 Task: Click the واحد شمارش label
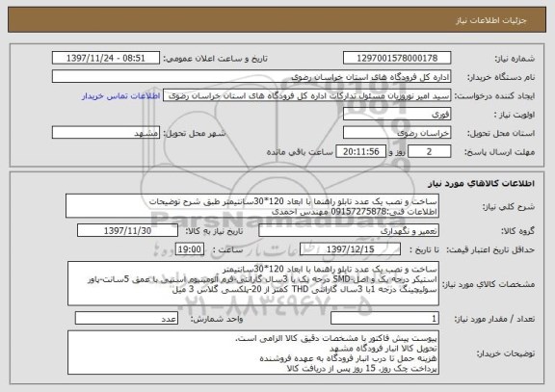tap(217, 319)
